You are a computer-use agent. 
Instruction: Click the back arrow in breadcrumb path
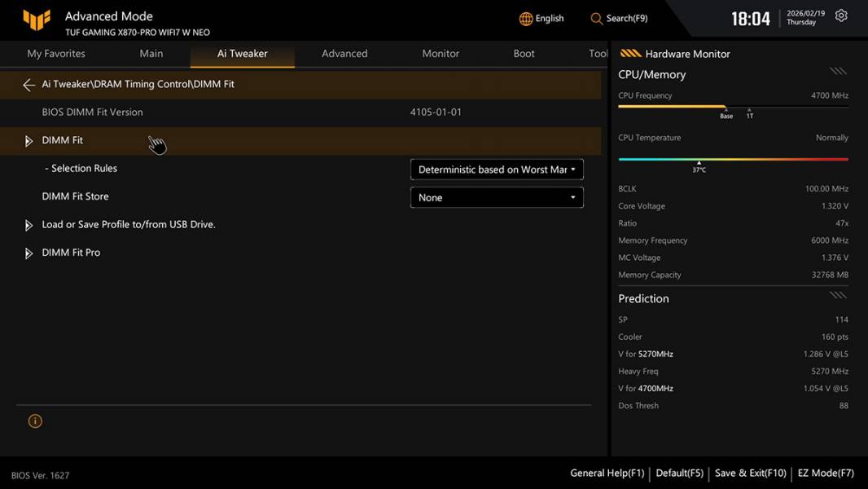coord(29,85)
